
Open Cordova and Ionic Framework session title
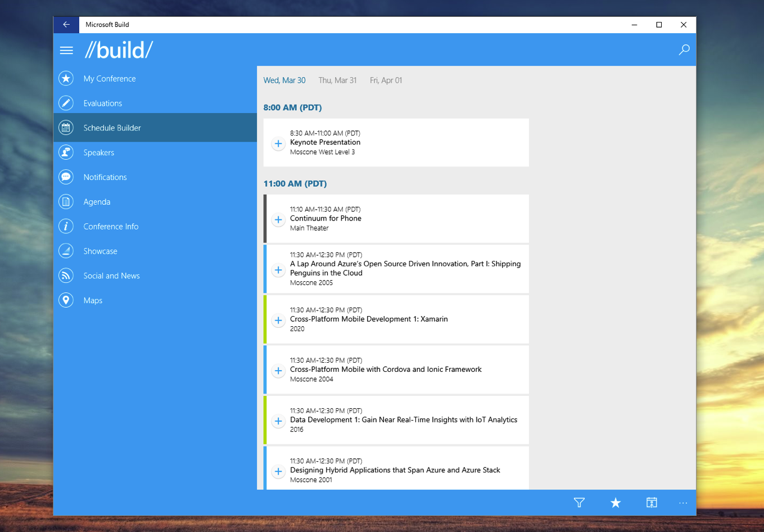point(386,369)
